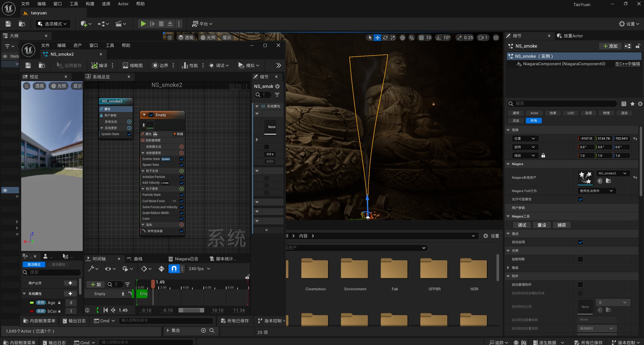Switch to the Niagara日志 tab
Screen dimensions: 644x345
pos(183,259)
